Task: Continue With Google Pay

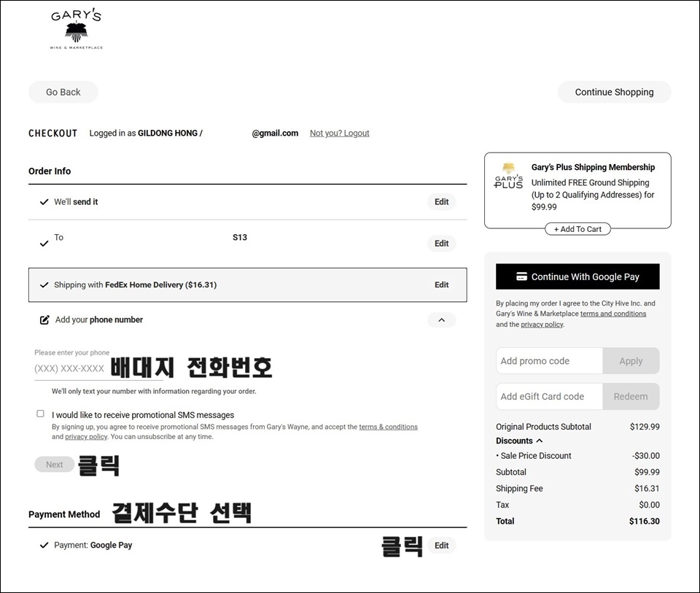Action: click(577, 276)
